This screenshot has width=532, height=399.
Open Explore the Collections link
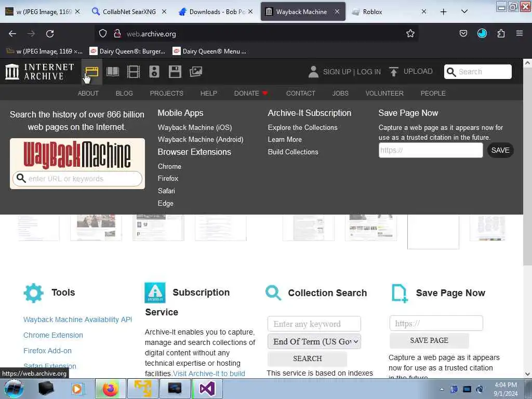pyautogui.click(x=303, y=128)
